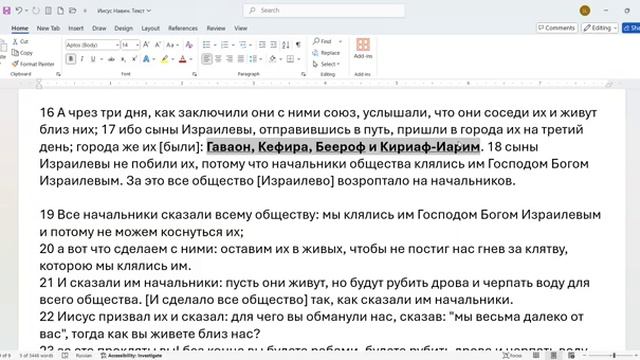Apply bulleted list
This screenshot has width=640, height=360.
tap(207, 45)
